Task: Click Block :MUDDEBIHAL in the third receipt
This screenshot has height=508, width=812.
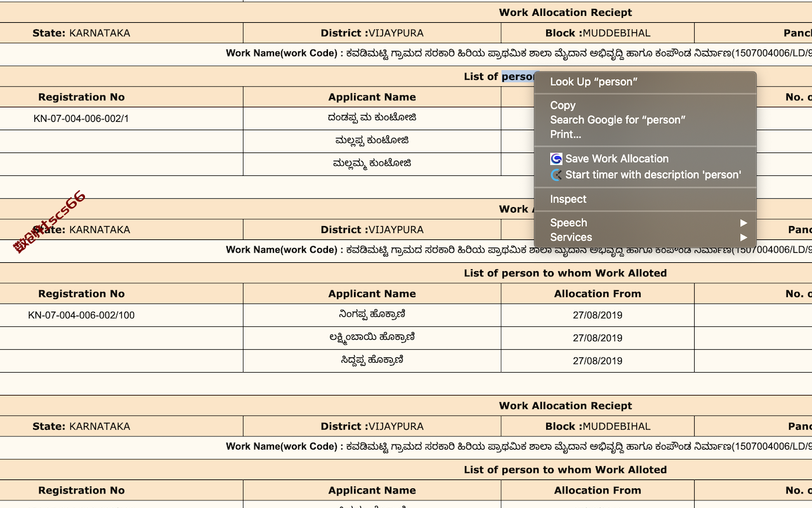Action: click(598, 427)
